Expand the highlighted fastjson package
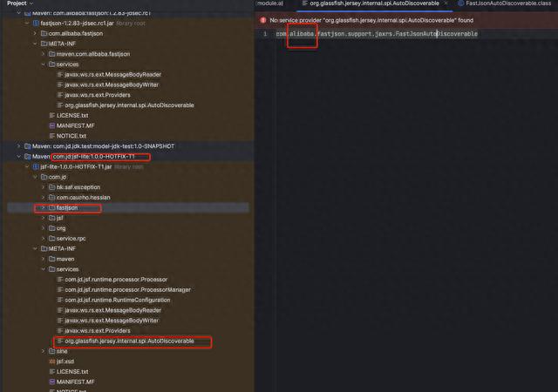558x392 pixels. click(x=43, y=207)
